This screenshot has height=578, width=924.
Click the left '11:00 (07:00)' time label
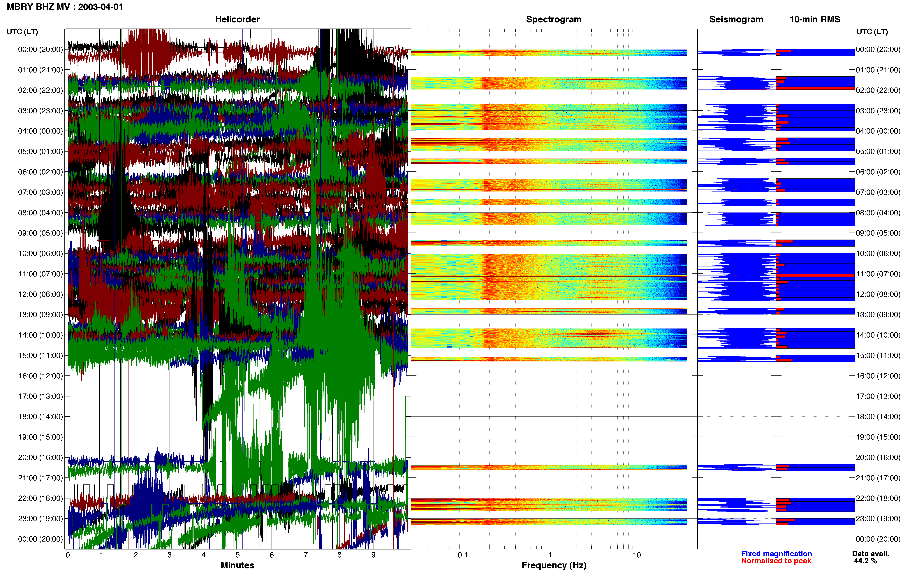(41, 274)
